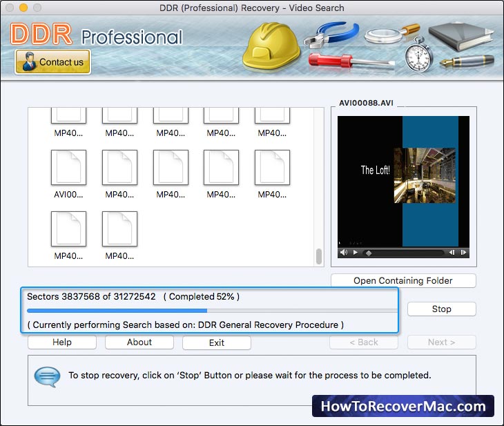Click the 'Completed 52%' text
This screenshot has height=426, width=504.
tap(202, 296)
